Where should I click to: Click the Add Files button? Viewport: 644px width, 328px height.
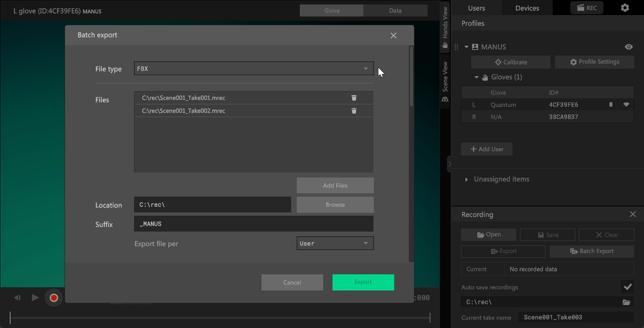(335, 185)
